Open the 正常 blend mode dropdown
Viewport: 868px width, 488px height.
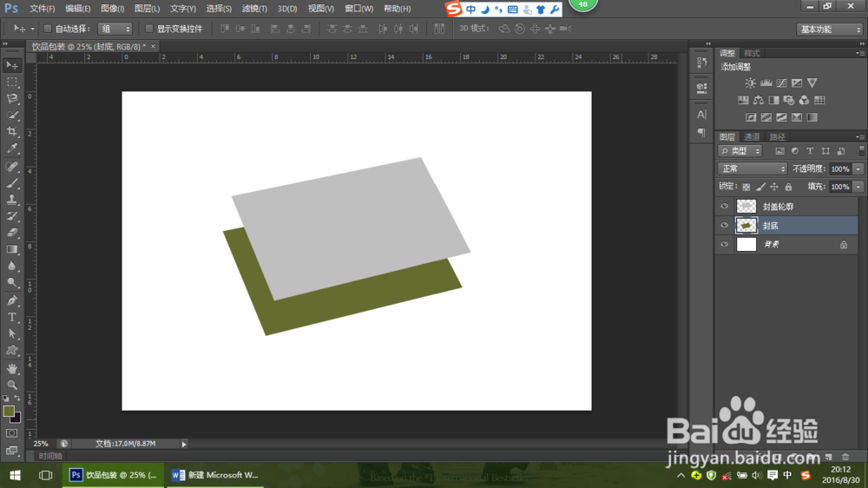[753, 168]
